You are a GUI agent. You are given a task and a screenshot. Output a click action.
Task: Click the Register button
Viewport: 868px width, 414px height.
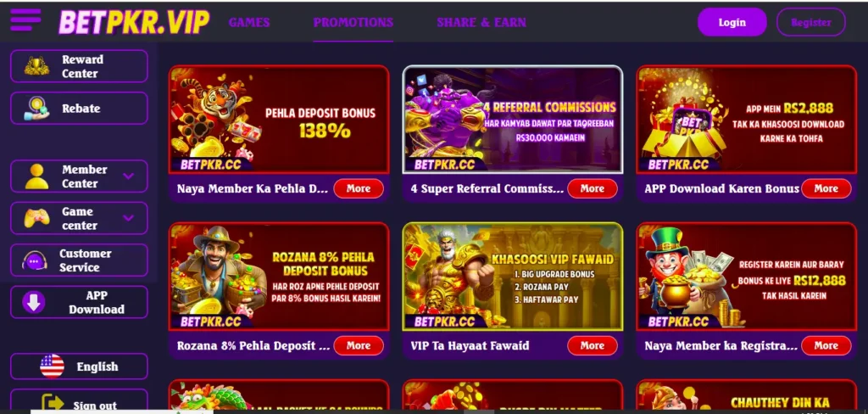(x=811, y=22)
